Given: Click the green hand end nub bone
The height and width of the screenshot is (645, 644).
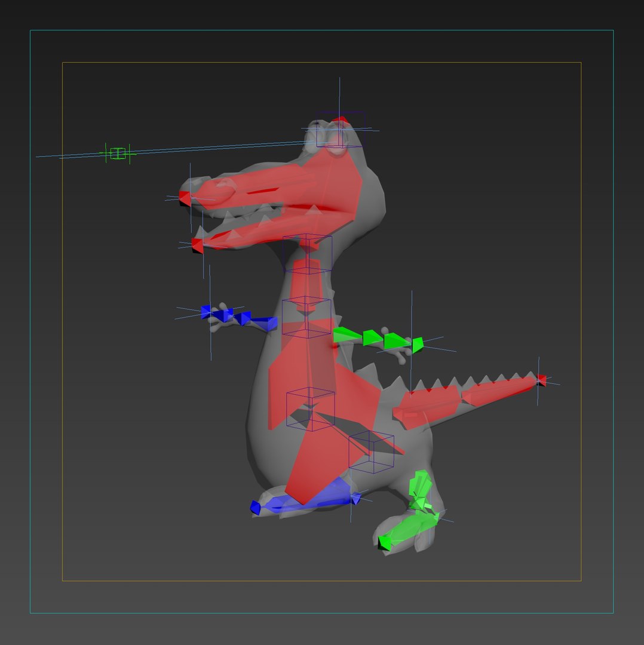Looking at the screenshot, I should (417, 345).
